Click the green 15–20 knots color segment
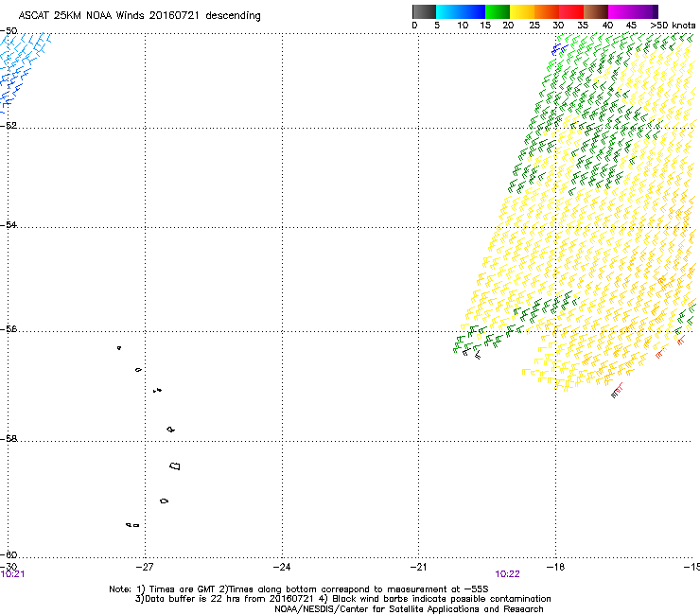The width and height of the screenshot is (700, 615). pyautogui.click(x=498, y=11)
